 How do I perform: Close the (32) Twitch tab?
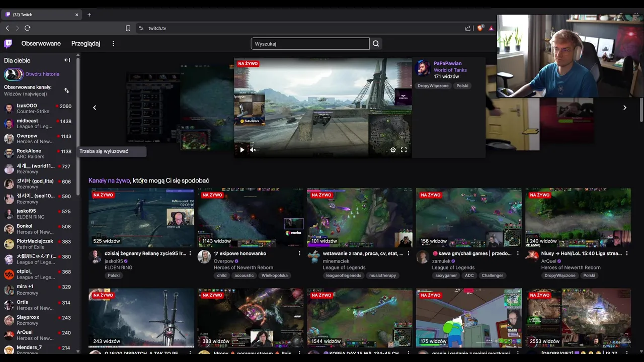coord(76,15)
